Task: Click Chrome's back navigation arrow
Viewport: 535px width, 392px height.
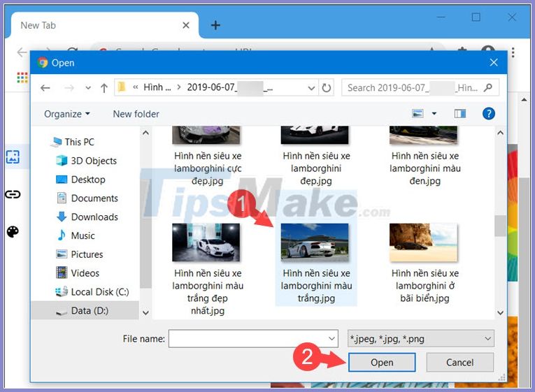Action: (22, 52)
